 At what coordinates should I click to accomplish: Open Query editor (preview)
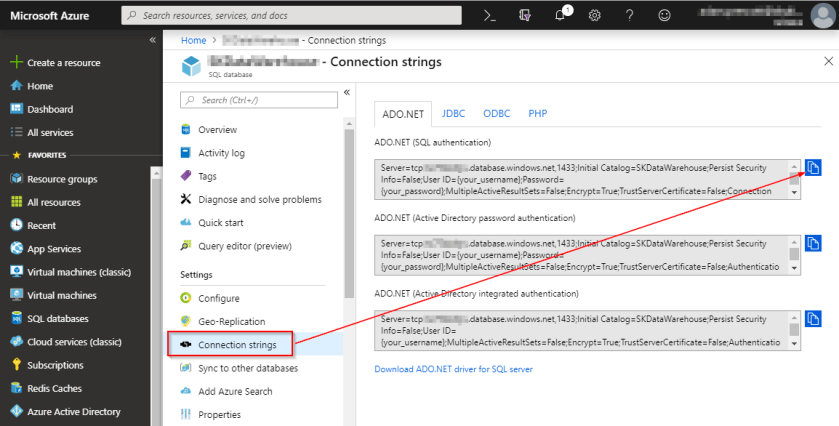point(244,245)
